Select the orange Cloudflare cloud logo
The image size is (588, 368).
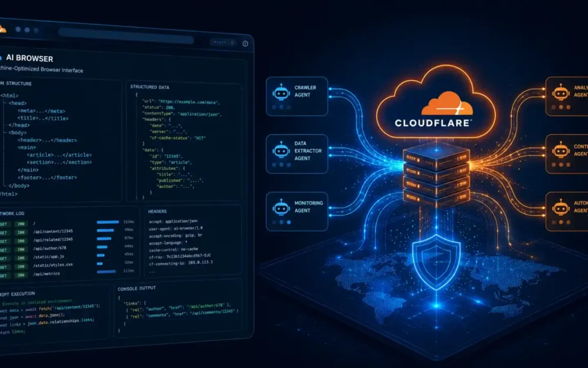pos(447,103)
